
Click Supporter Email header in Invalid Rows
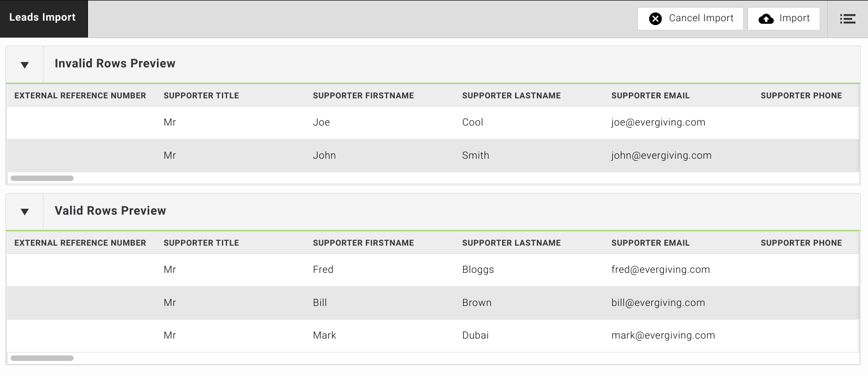tap(650, 96)
